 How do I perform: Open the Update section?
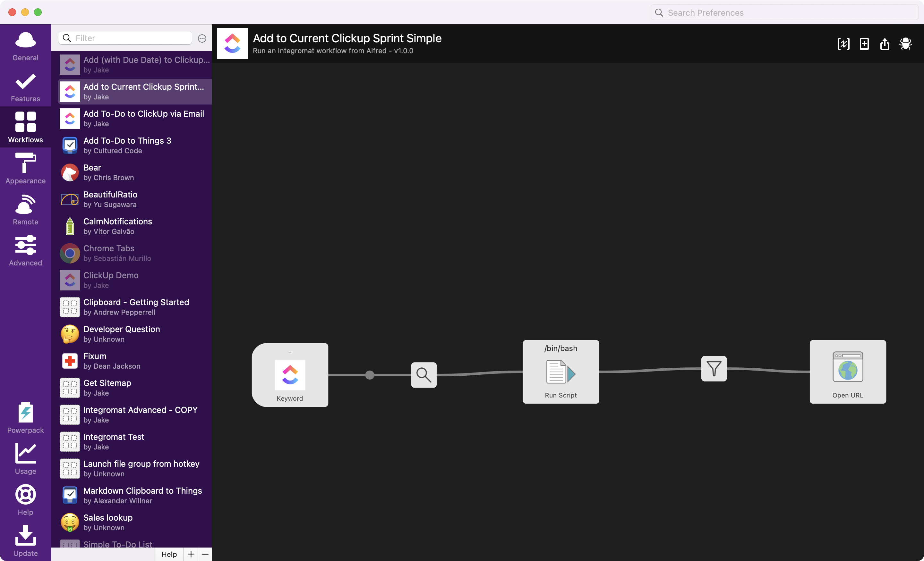(25, 541)
